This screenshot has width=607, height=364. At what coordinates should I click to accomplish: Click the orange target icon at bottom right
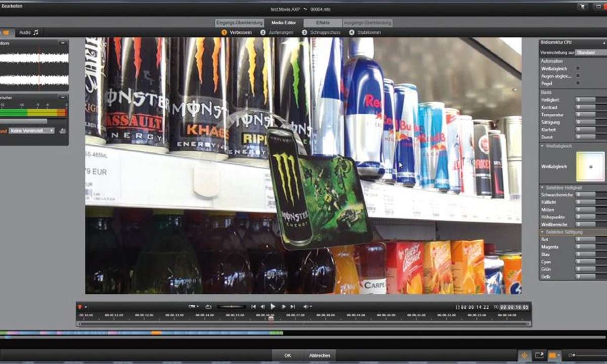coord(524,355)
